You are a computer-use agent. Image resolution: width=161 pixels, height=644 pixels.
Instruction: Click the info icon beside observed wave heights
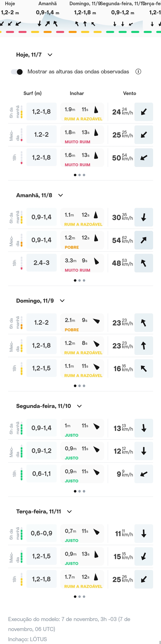pyautogui.click(x=138, y=71)
